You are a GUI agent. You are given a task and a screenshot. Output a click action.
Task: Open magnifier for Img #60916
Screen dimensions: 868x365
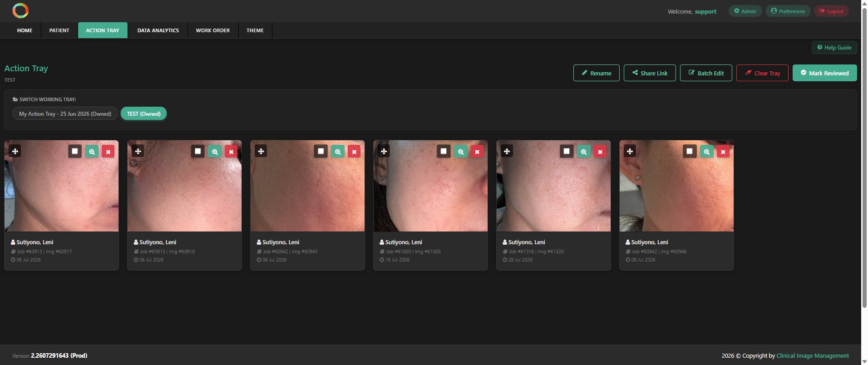(215, 152)
